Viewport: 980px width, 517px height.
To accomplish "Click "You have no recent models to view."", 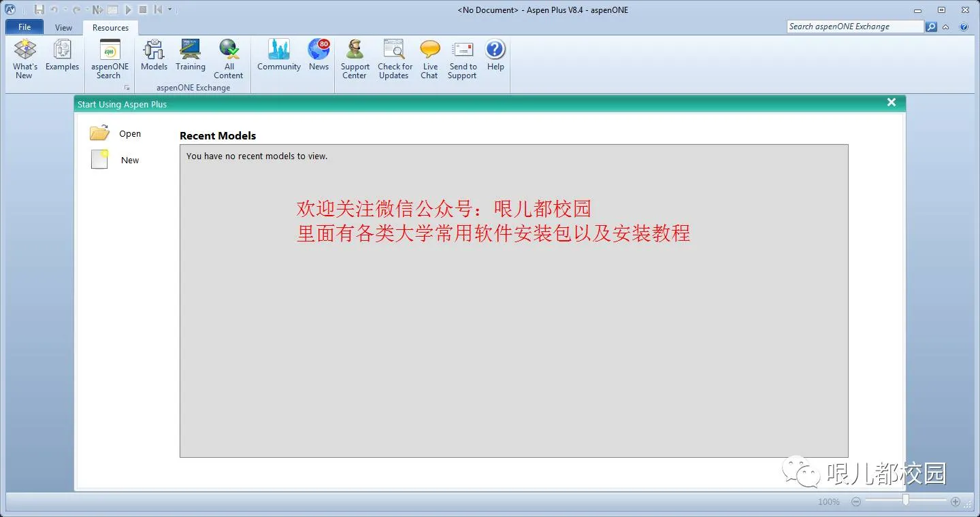I will point(257,156).
